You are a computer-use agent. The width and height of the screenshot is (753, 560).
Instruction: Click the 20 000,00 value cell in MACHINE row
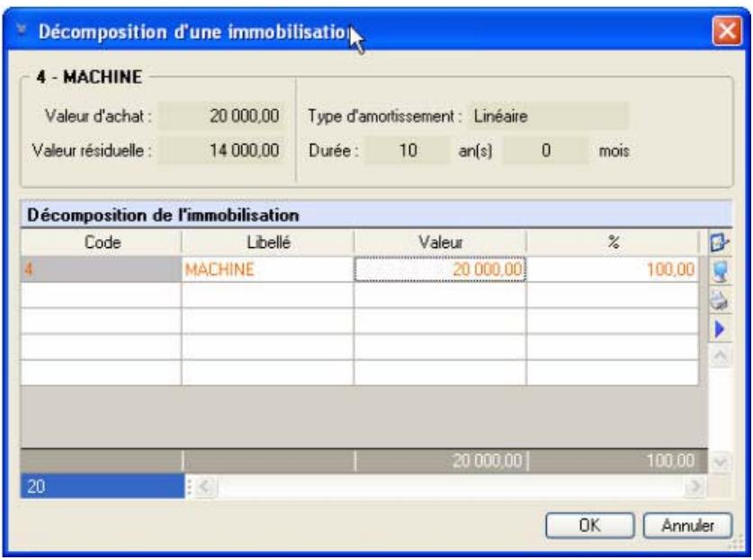[x=440, y=269]
